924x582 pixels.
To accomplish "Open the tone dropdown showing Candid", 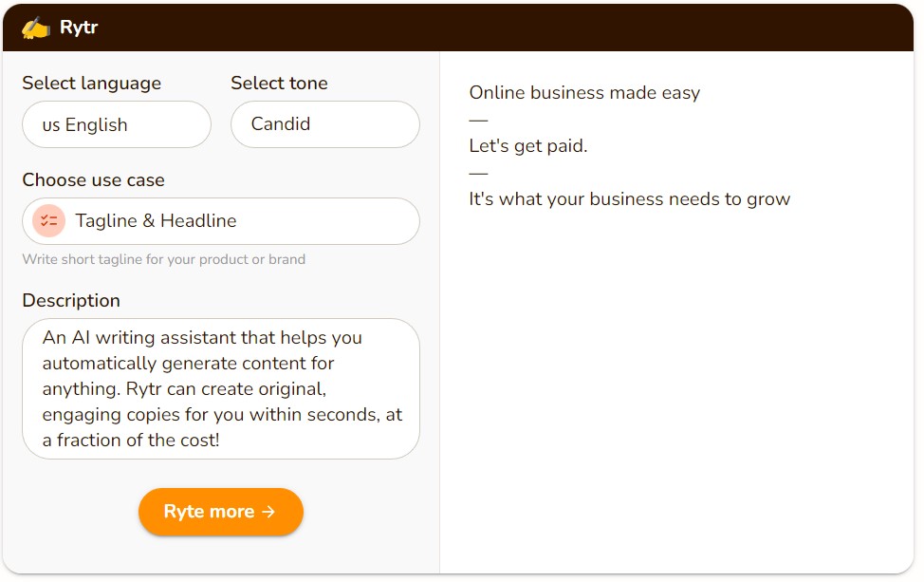I will point(324,124).
